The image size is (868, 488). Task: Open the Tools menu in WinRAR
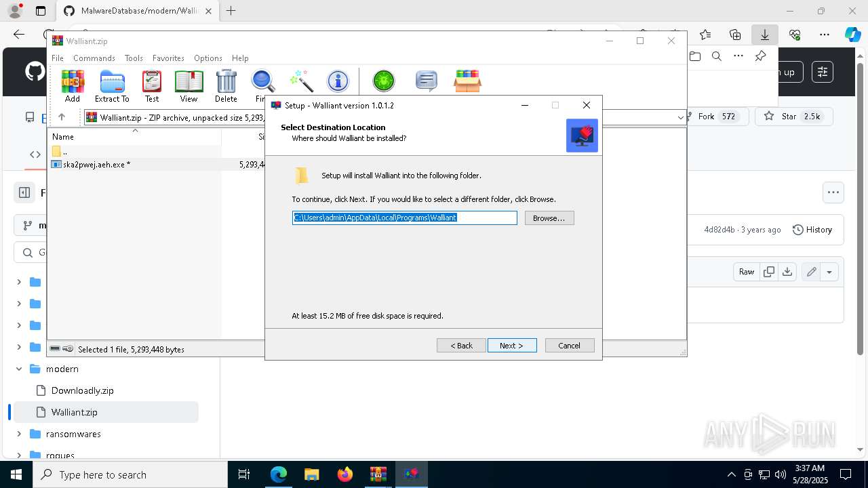pyautogui.click(x=134, y=58)
